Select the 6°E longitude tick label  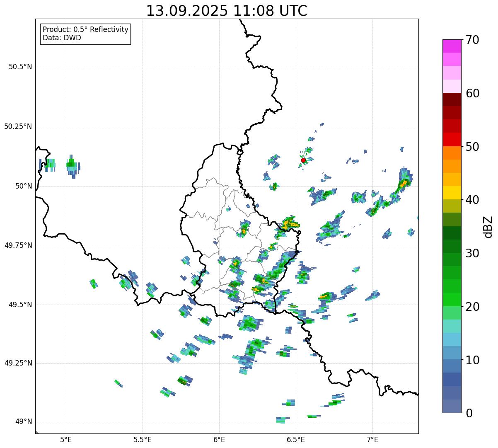pos(219,439)
